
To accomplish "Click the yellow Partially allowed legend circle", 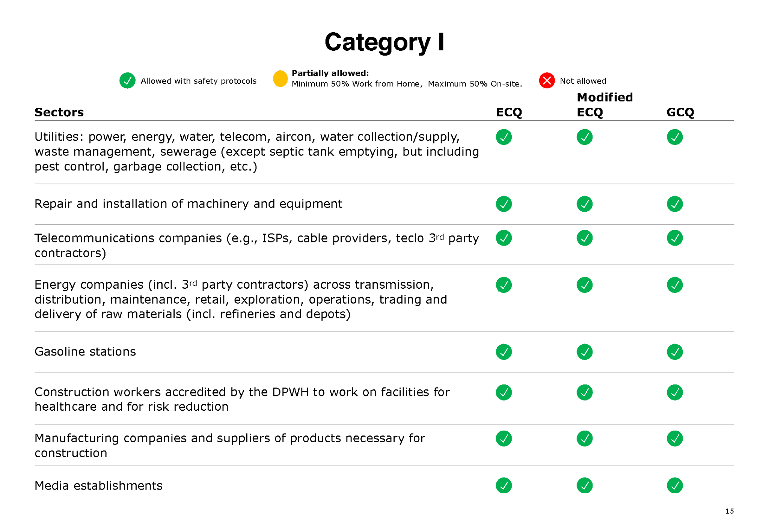I will (280, 78).
